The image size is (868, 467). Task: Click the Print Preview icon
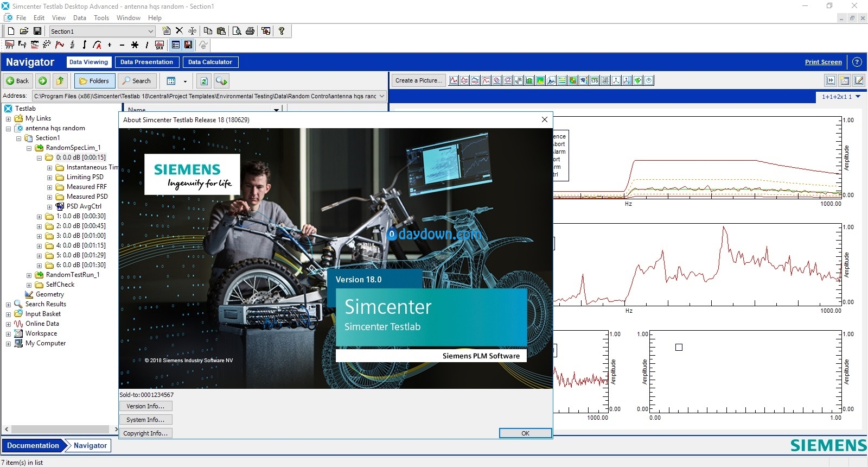(x=237, y=31)
